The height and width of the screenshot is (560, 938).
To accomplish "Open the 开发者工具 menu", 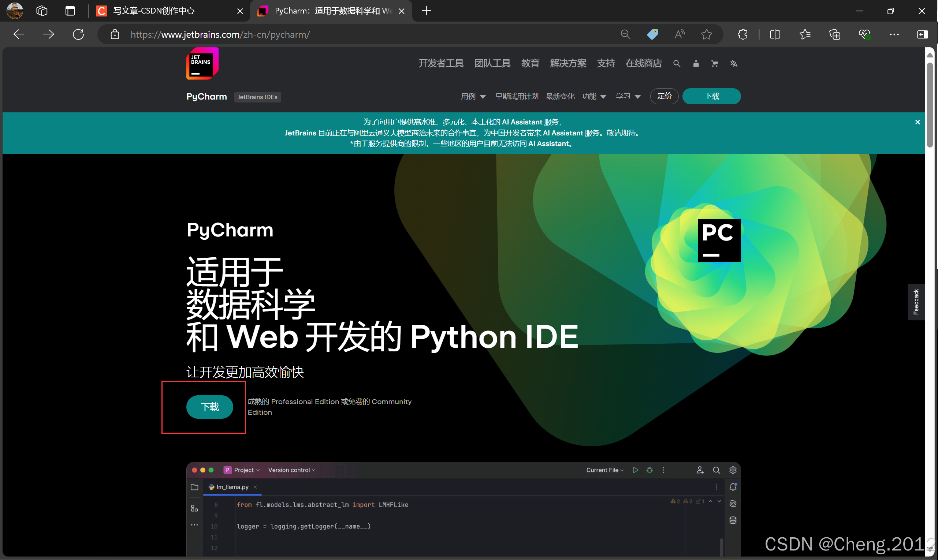I will click(x=440, y=63).
